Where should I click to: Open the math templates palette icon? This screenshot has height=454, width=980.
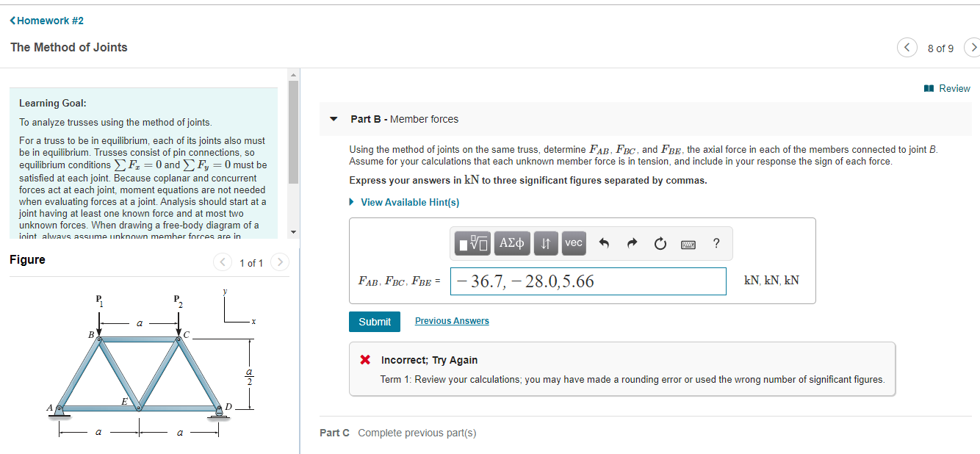[x=471, y=243]
